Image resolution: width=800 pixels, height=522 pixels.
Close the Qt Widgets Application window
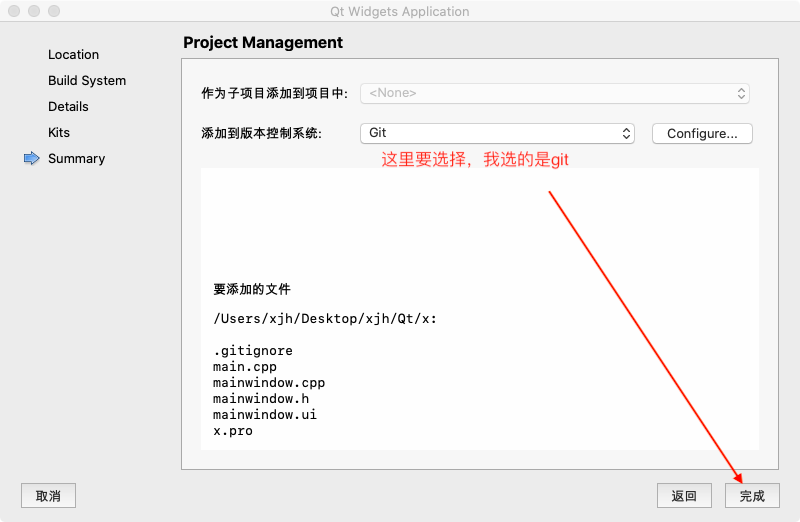(x=13, y=11)
